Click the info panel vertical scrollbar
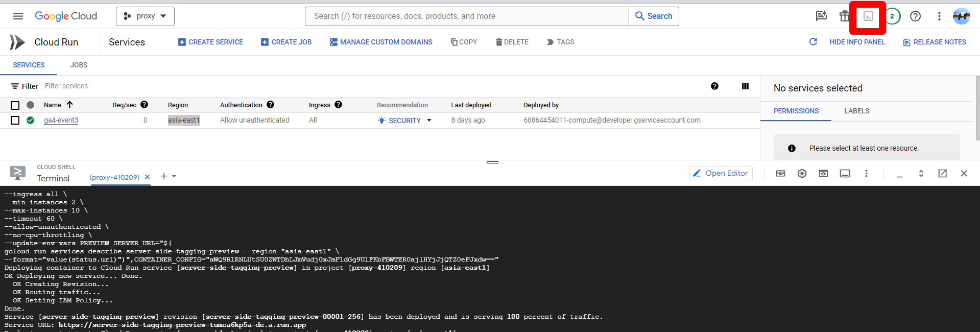 (x=977, y=108)
